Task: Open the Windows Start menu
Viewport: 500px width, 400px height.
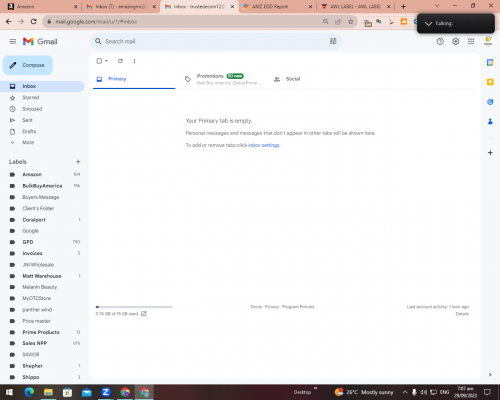Action: click(x=9, y=392)
